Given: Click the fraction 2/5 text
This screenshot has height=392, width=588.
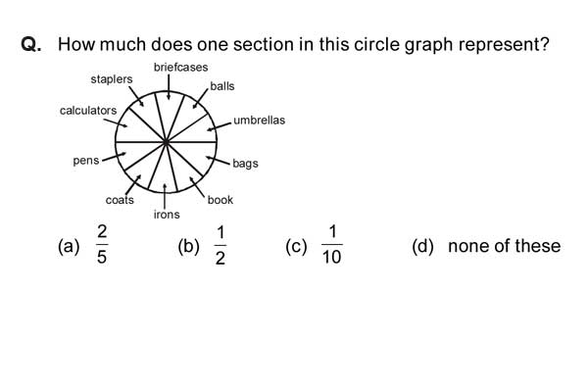Looking at the screenshot, I should pos(102,245).
